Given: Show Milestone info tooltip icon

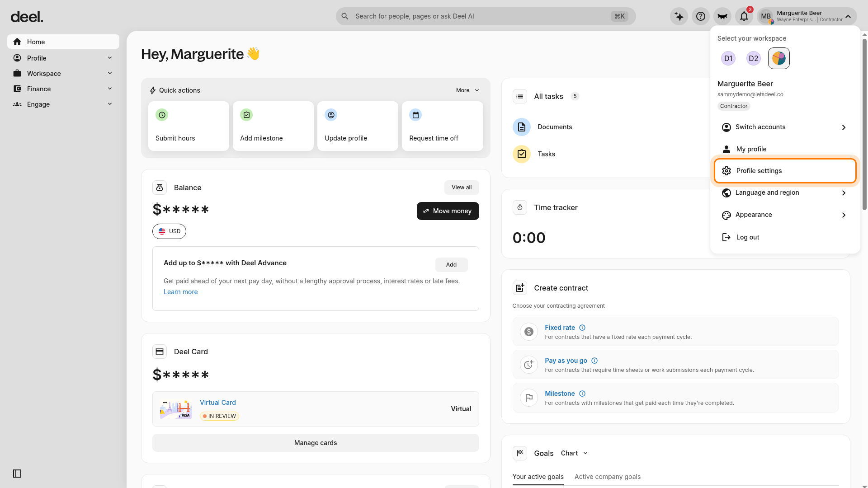Looking at the screenshot, I should 582,394.
